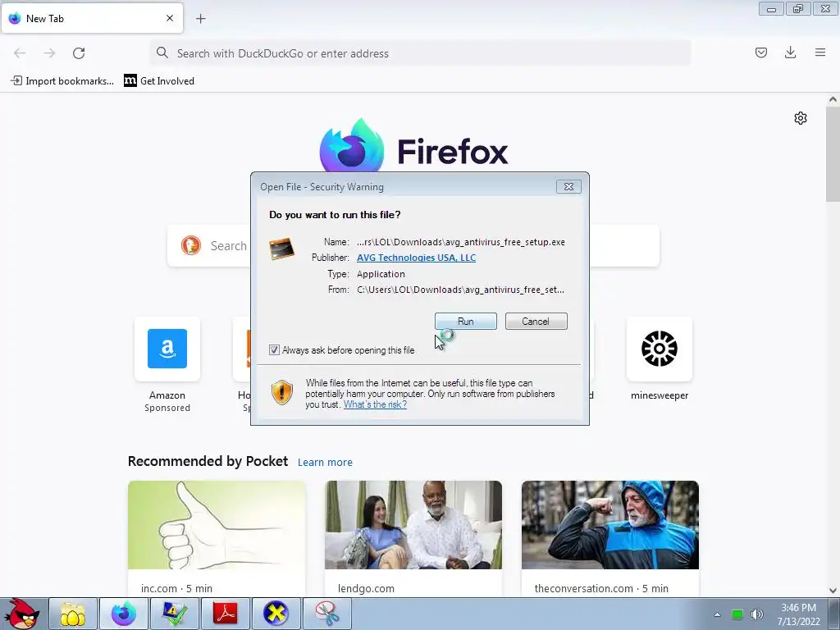Viewport: 840px width, 630px height.
Task: Go forward with the forward arrow
Action: (49, 53)
